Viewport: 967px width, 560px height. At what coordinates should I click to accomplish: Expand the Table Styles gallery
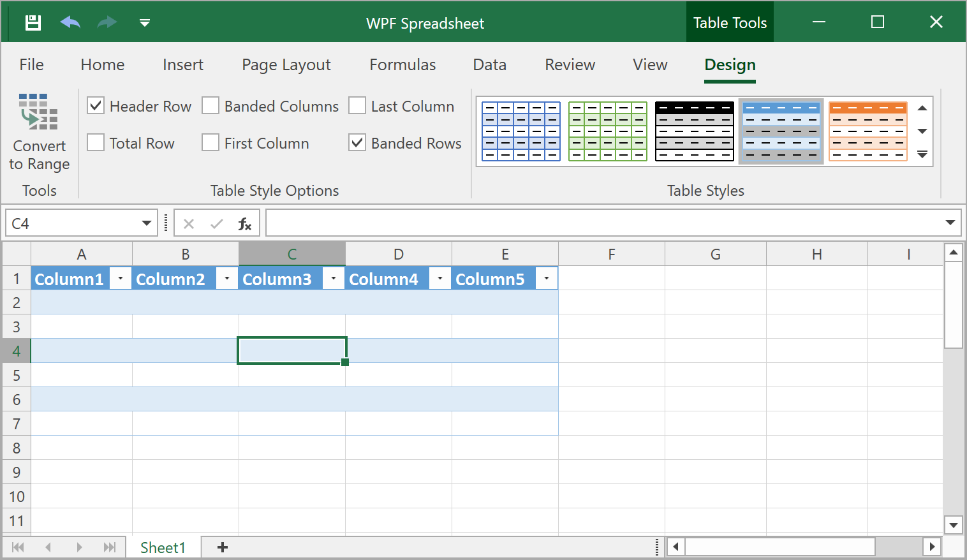922,154
